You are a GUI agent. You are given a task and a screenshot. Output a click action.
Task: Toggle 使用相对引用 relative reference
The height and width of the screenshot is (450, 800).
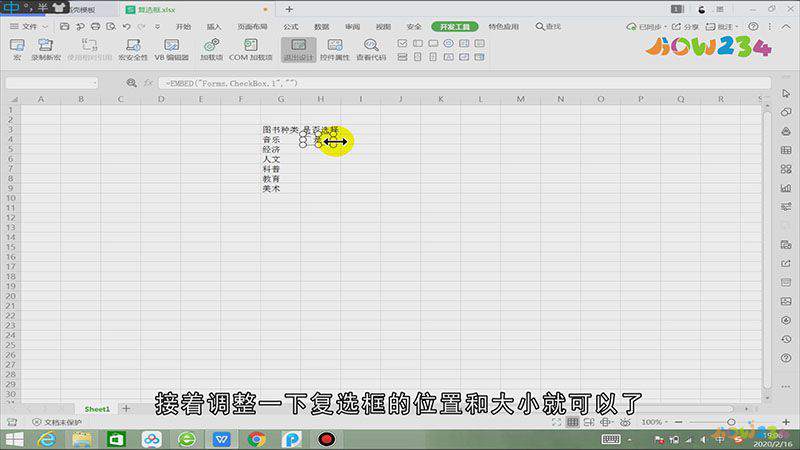[x=89, y=49]
